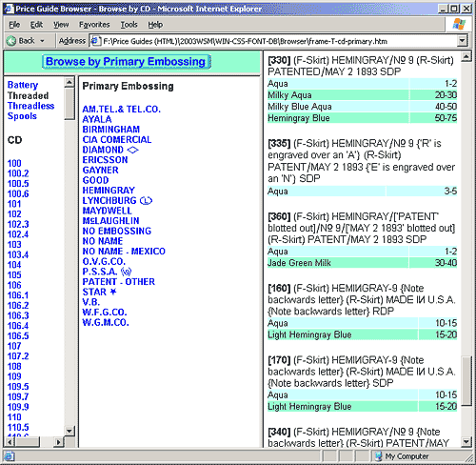Viewport: 476px width, 465px height.
Task: Click Milky Aqua 20-30 row
Action: 362,95
